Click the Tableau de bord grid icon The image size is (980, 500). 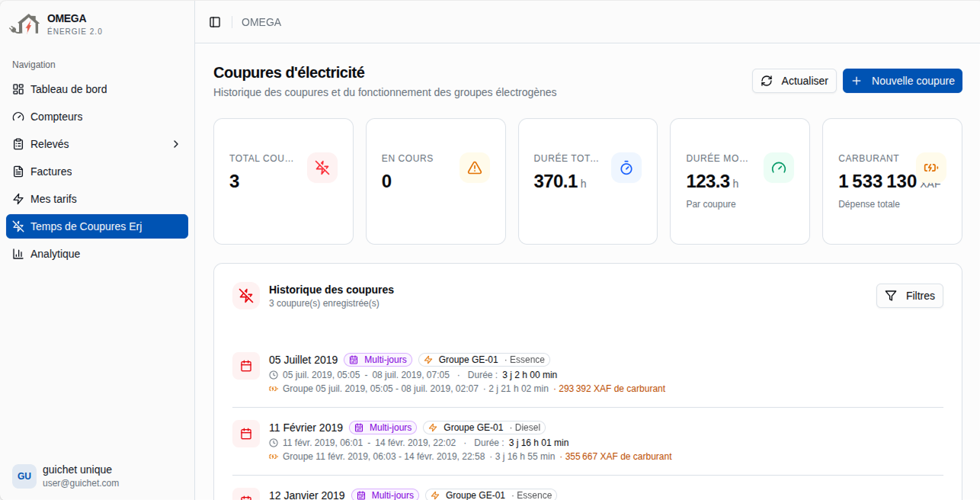[18, 89]
